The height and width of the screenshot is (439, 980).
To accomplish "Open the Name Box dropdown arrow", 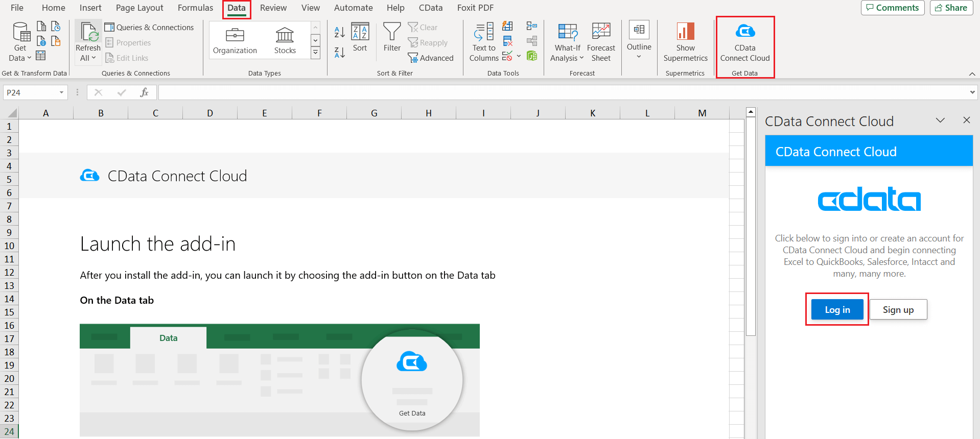I will point(61,92).
